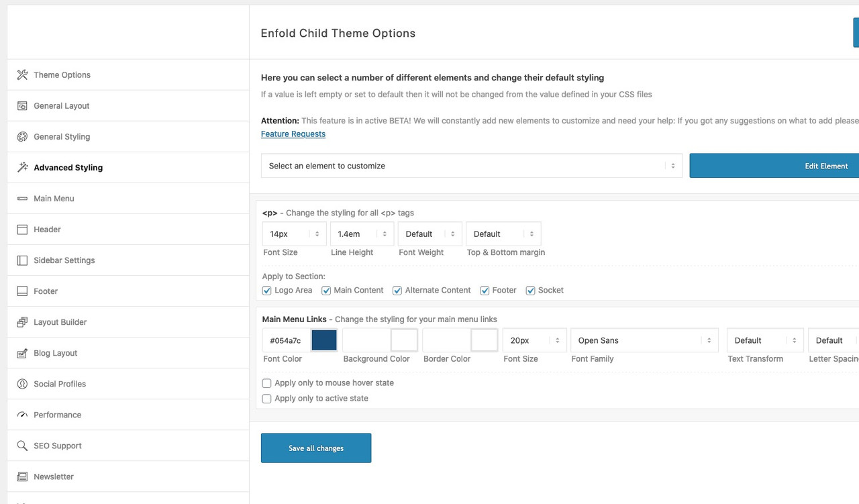This screenshot has height=504, width=859.
Task: Open the SEO Support section
Action: point(128,445)
